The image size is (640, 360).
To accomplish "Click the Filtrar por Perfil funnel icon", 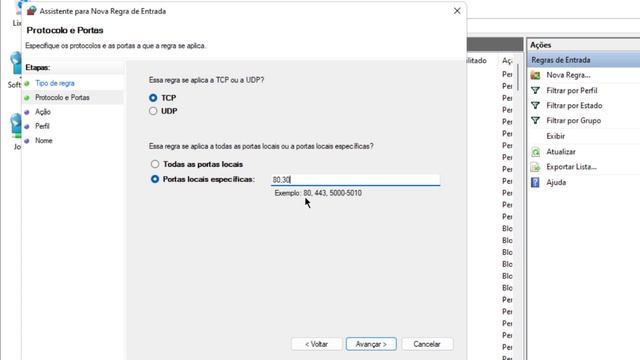I will (535, 91).
